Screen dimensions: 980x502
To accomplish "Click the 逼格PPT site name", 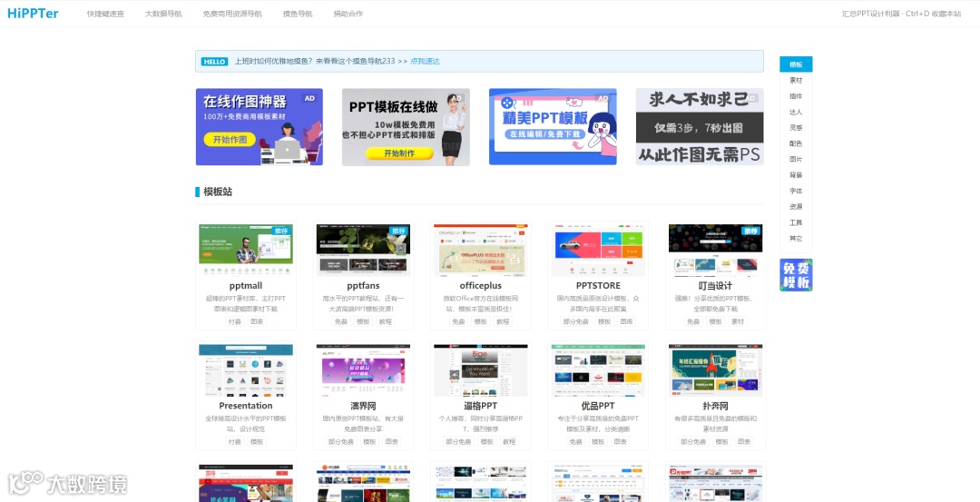I will click(x=481, y=406).
